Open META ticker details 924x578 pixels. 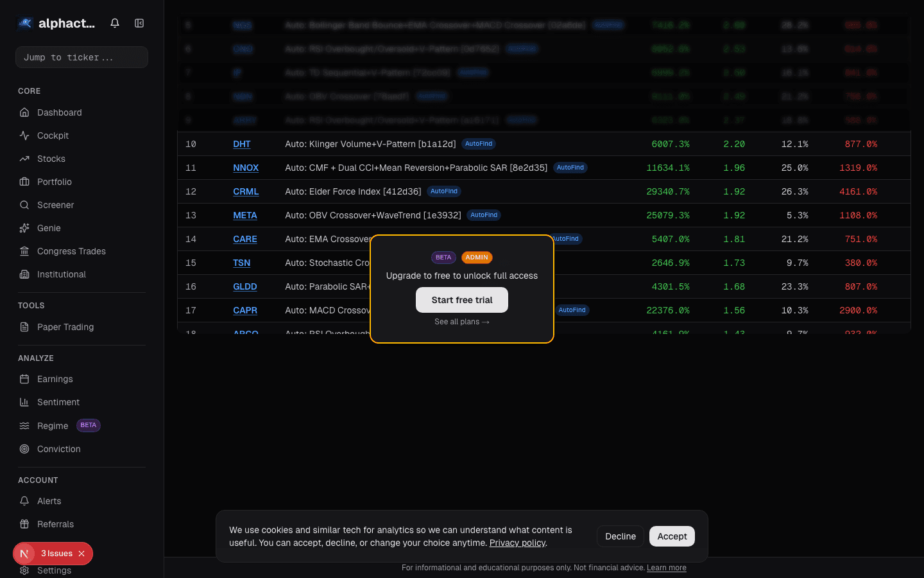click(x=245, y=215)
